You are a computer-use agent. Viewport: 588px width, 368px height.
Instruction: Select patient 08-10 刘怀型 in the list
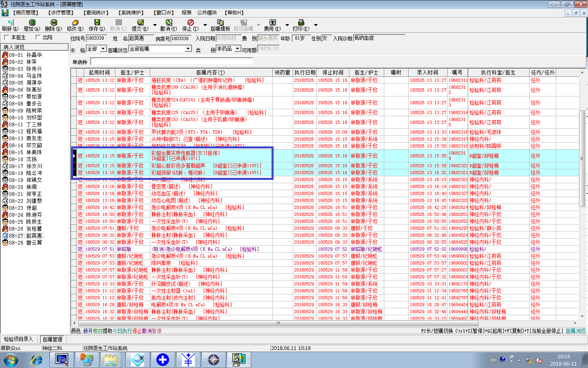25,117
